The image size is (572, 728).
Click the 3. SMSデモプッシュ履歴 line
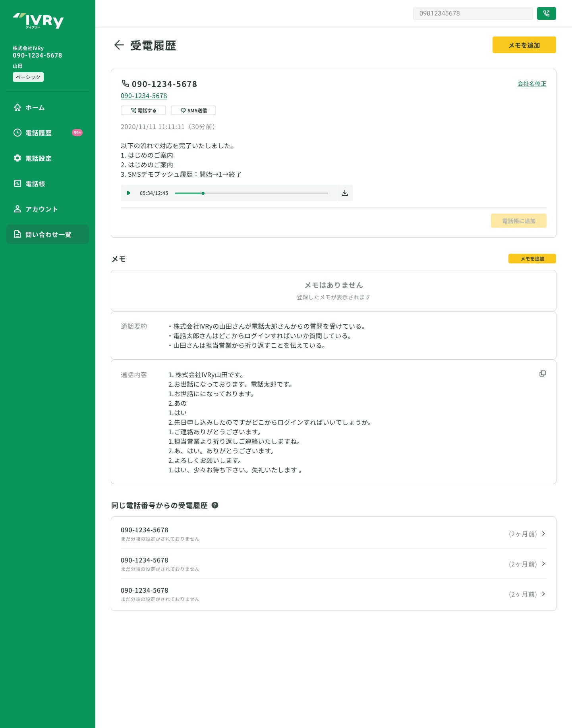[181, 174]
